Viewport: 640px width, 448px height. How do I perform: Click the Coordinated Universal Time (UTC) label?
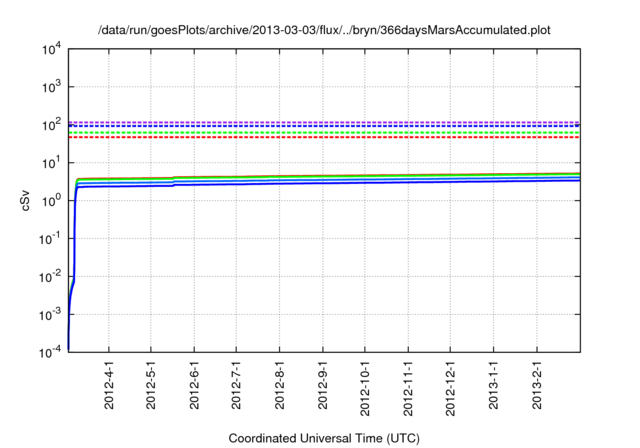[x=324, y=438]
